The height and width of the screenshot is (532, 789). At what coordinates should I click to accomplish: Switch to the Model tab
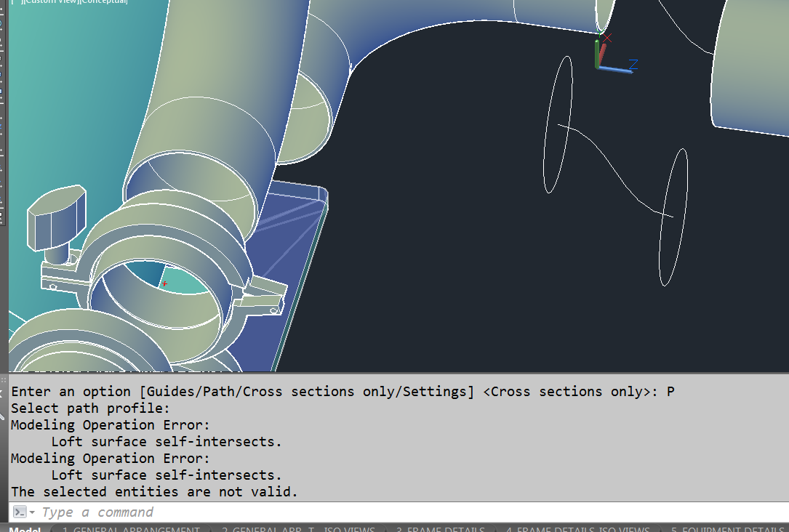(x=25, y=529)
